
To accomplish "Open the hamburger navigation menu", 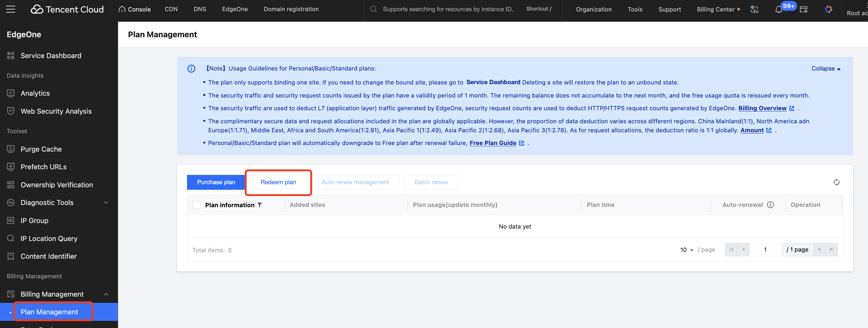I will pos(11,9).
